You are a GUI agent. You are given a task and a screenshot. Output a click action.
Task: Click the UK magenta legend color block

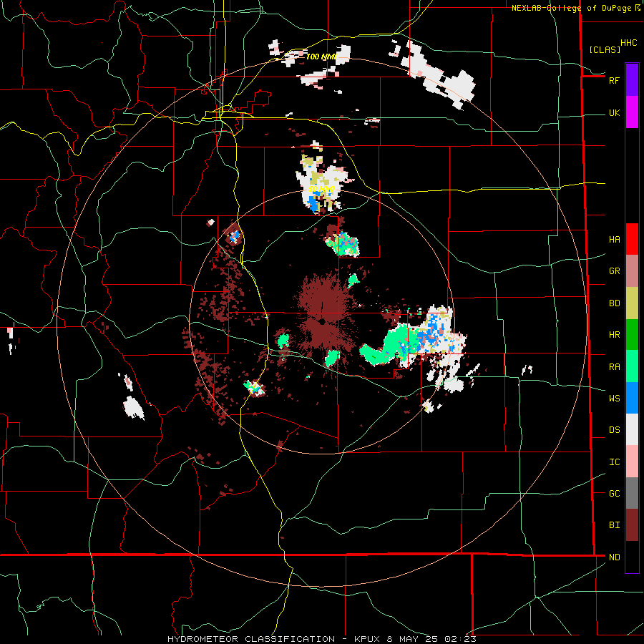(632, 112)
